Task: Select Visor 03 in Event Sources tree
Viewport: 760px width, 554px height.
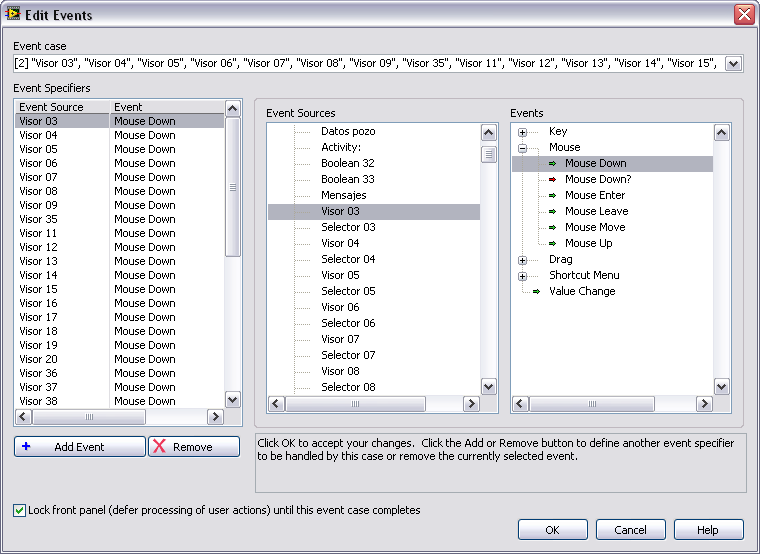Action: [374, 211]
